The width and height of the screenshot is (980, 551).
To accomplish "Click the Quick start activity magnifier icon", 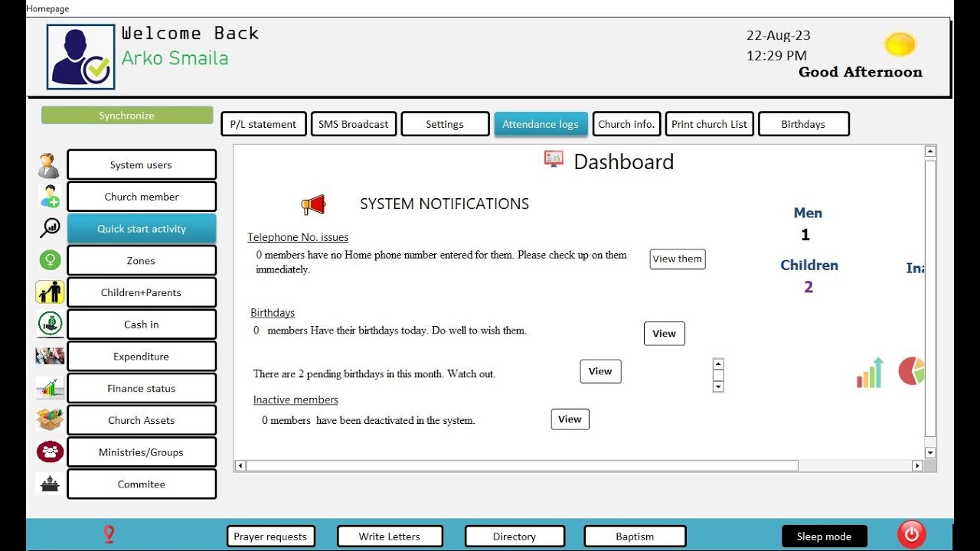I will click(x=50, y=228).
